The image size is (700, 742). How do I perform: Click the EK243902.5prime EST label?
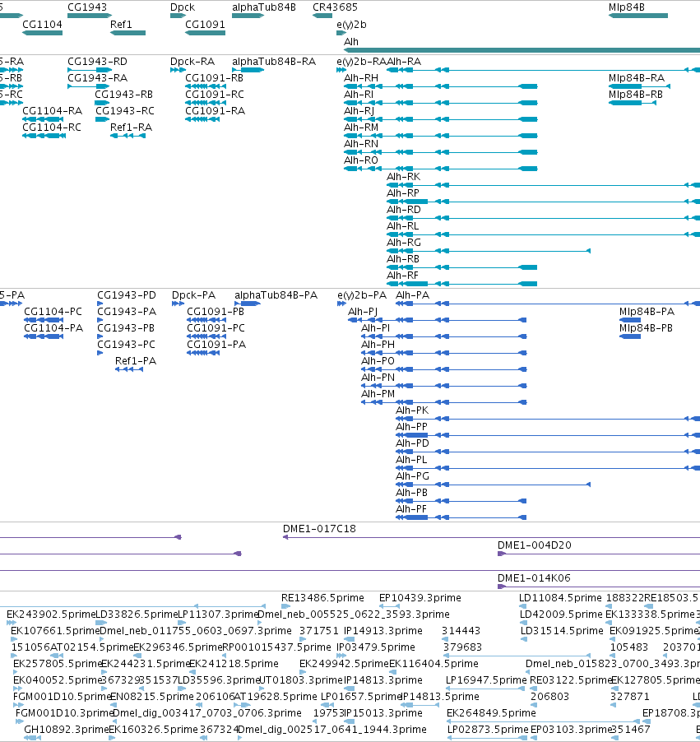(x=51, y=614)
